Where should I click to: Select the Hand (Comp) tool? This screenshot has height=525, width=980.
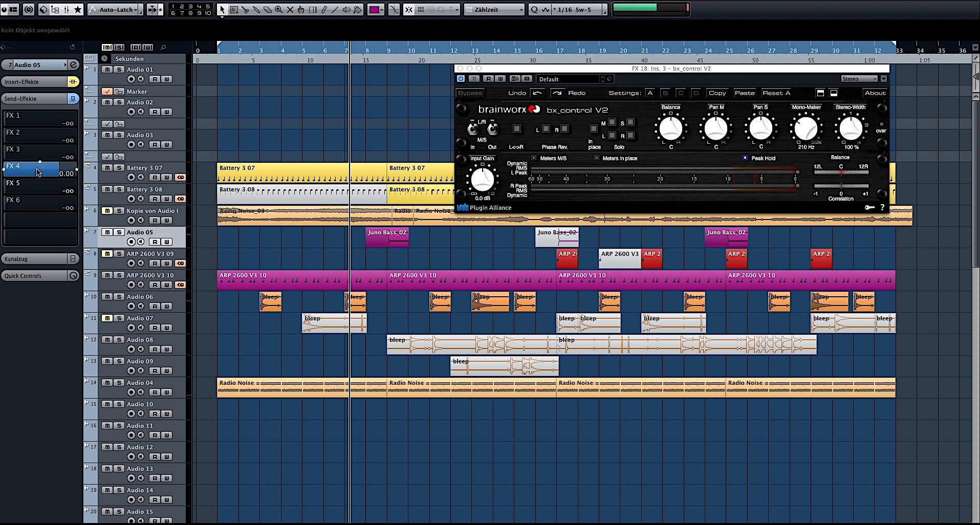(x=301, y=9)
